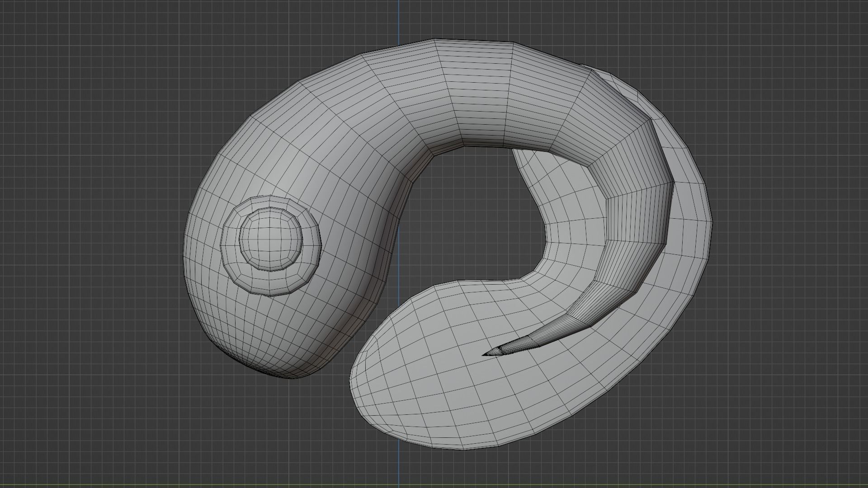The height and width of the screenshot is (488, 868).
Task: Select the top arch of the curved body
Action: pyautogui.click(x=470, y=90)
